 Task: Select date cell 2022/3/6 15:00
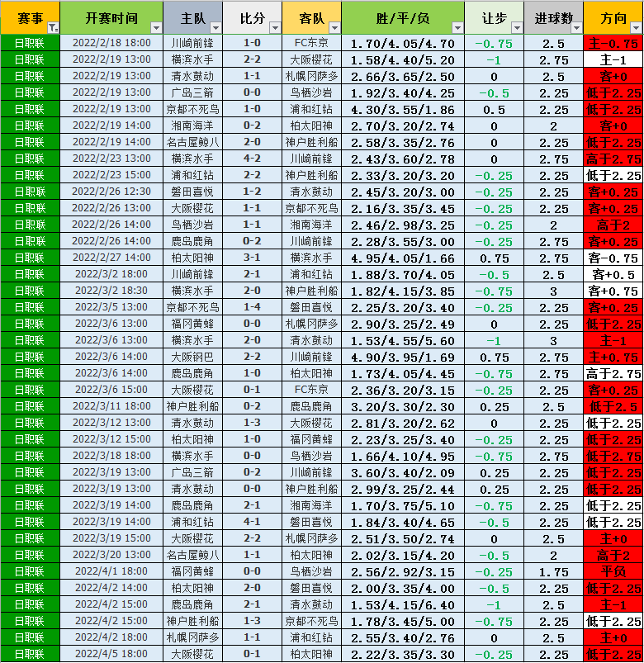click(111, 390)
